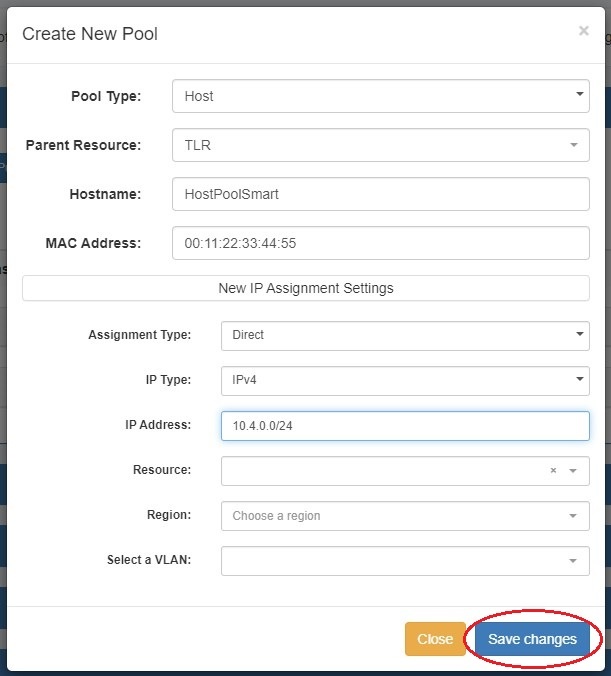This screenshot has height=676, width=611.
Task: Clear the Resource field selection
Action: pos(553,471)
